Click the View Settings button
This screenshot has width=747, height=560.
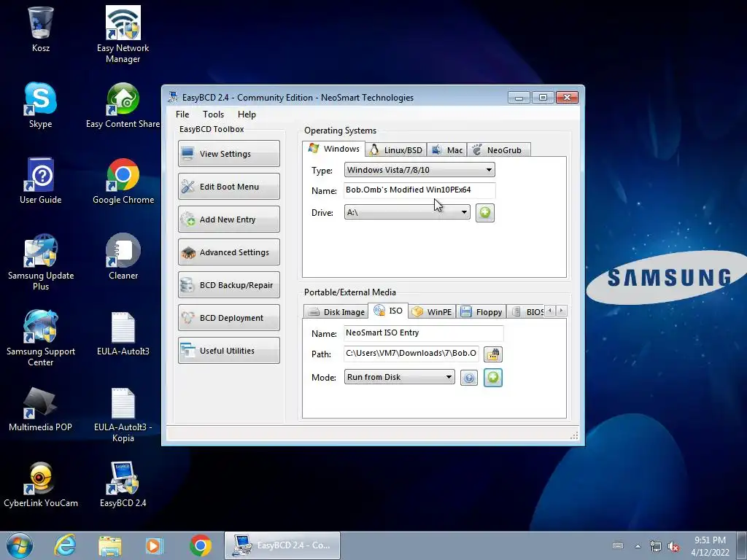pos(228,153)
